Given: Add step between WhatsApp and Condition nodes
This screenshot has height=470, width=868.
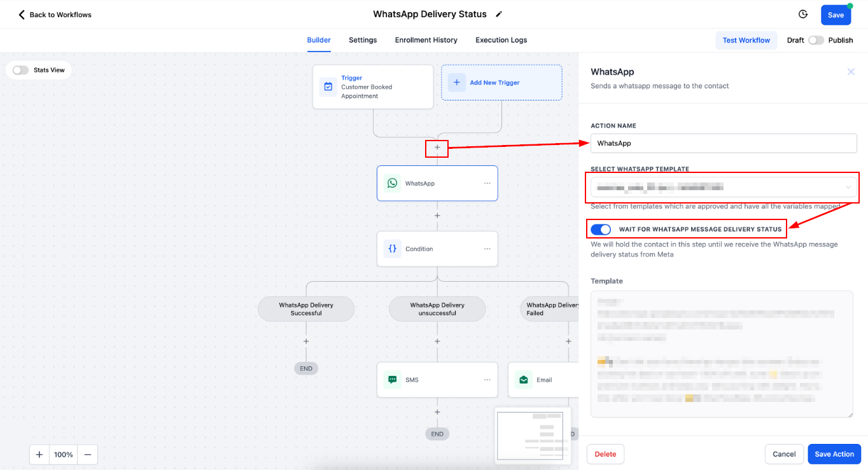Looking at the screenshot, I should (437, 216).
